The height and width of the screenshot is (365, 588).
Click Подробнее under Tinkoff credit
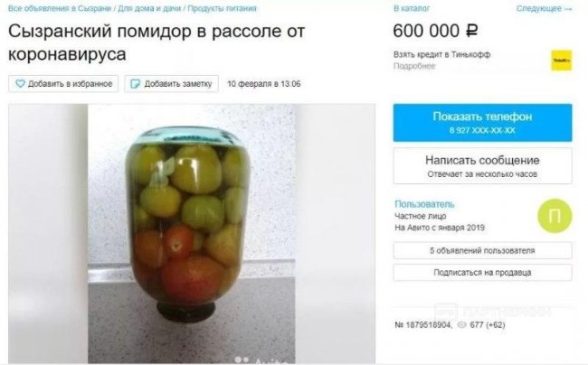(x=414, y=66)
